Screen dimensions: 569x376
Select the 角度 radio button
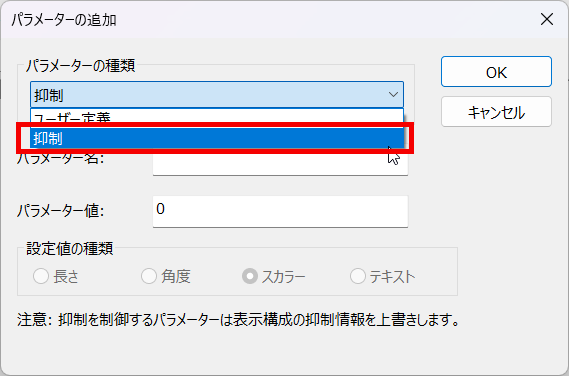pos(149,276)
